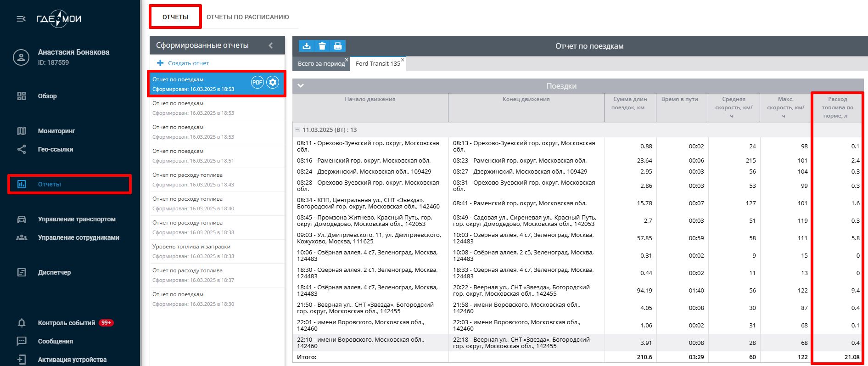The height and width of the screenshot is (366, 868).
Task: Switch to Отчеты по расписанию tab
Action: point(247,17)
